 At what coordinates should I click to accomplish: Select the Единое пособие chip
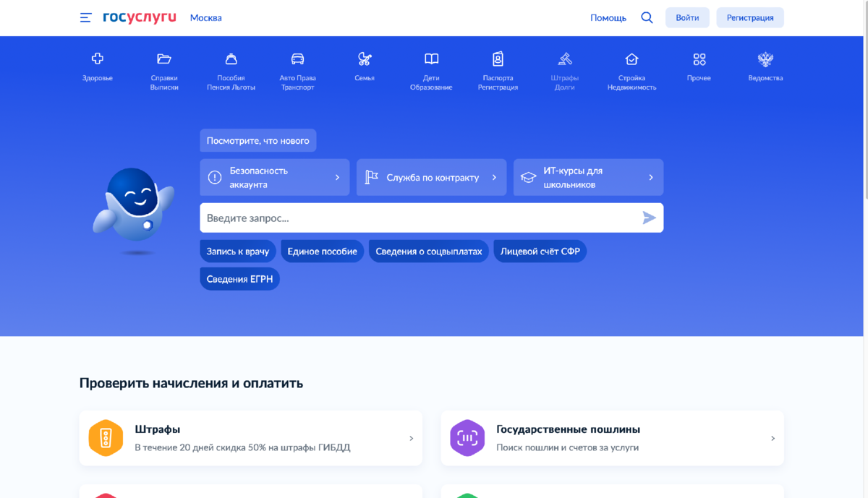pyautogui.click(x=323, y=251)
